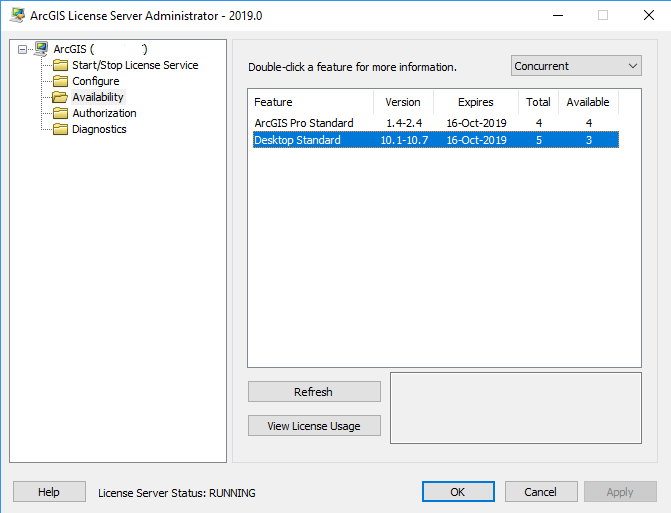Screen dimensions: 671x513
Task: Click the application icon in title bar
Action: (17, 15)
